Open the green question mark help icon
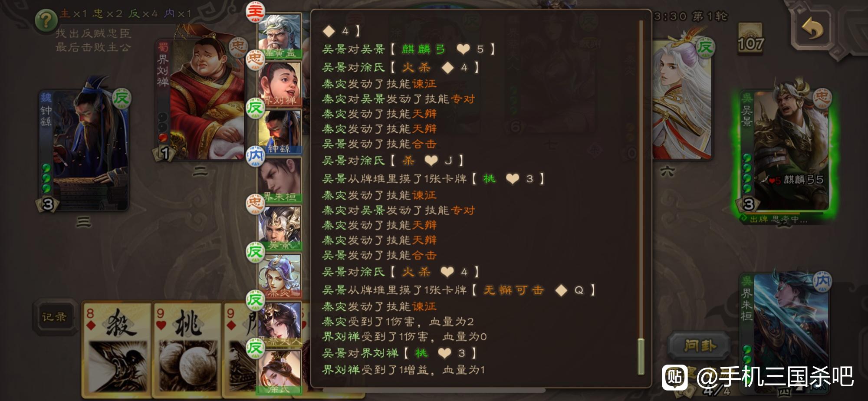Viewport: 868px width, 401px height. pyautogui.click(x=46, y=20)
